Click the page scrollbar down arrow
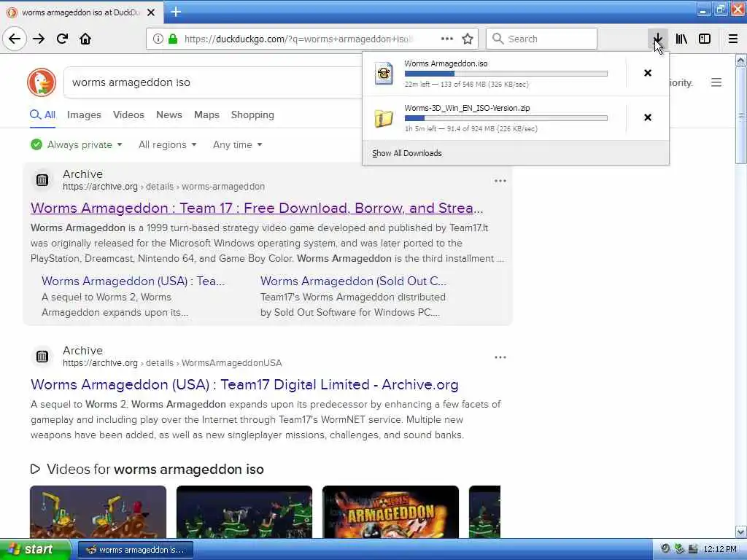The height and width of the screenshot is (560, 747). click(x=741, y=532)
